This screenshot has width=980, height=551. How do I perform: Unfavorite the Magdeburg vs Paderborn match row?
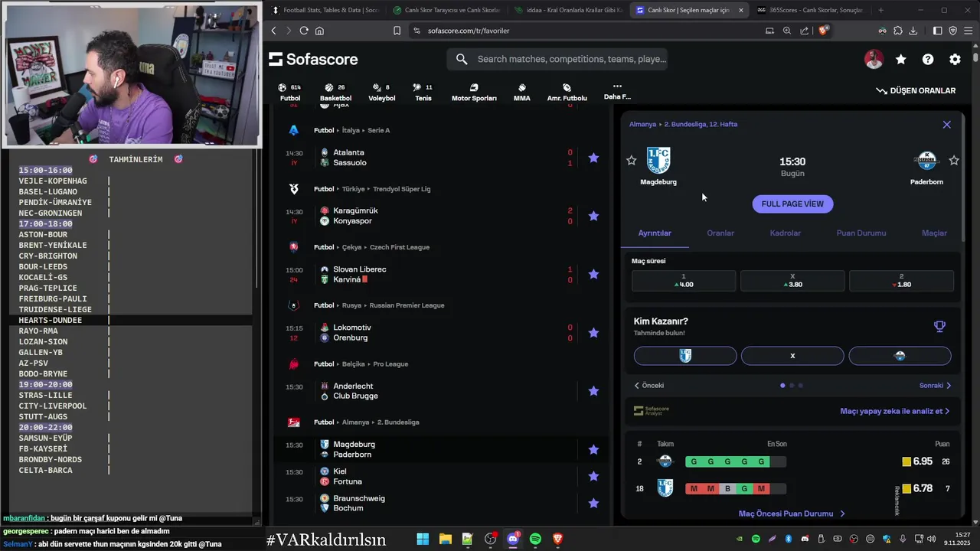pos(593,449)
